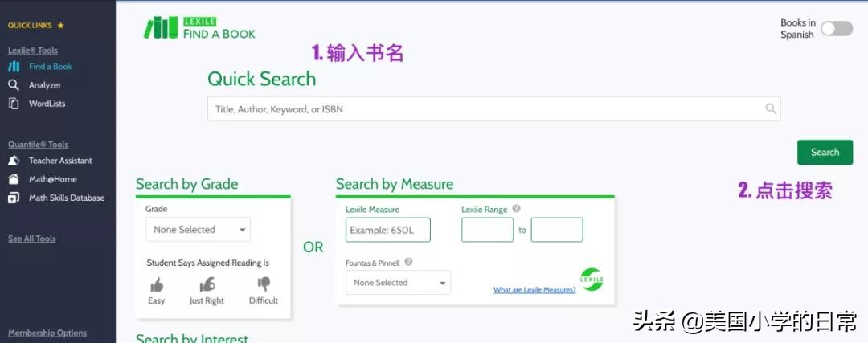Click magnifier icon in Quick Search box
This screenshot has height=343, width=868.
point(771,109)
